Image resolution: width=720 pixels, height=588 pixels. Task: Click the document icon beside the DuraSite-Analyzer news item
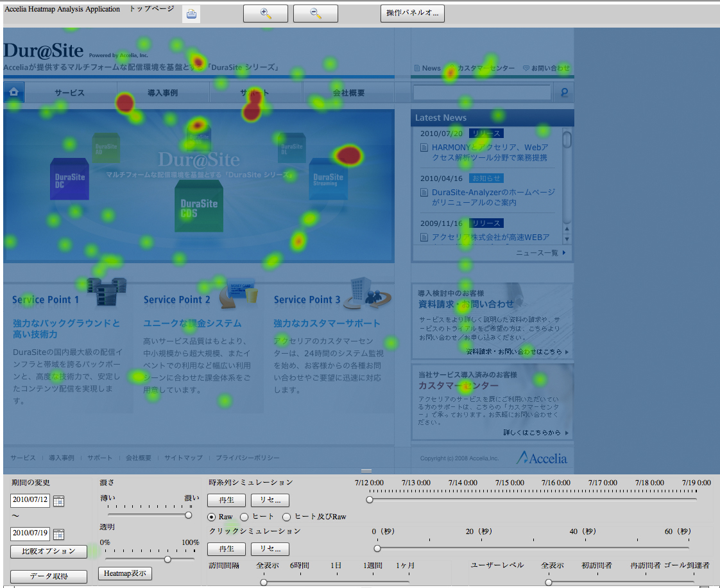coord(425,193)
